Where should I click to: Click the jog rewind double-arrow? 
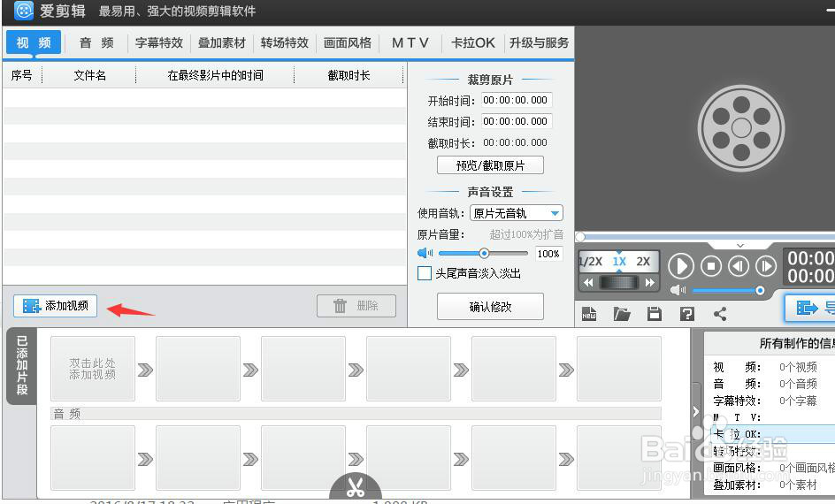tap(588, 283)
